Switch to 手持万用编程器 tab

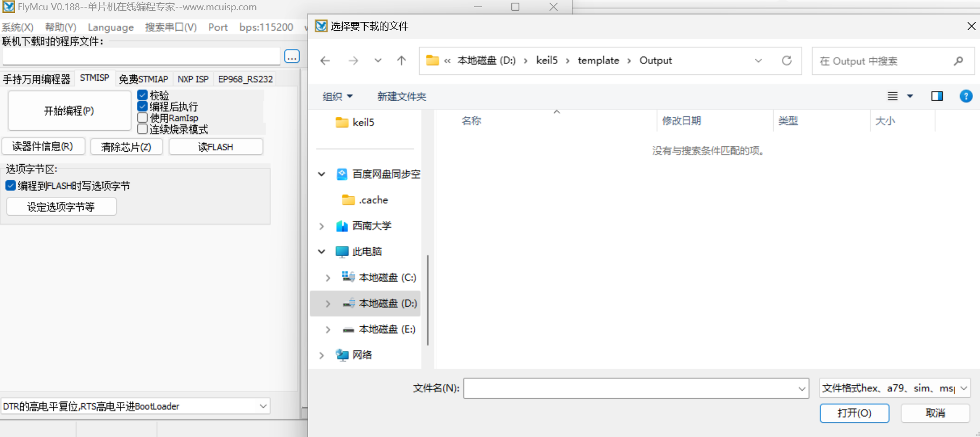pos(37,79)
